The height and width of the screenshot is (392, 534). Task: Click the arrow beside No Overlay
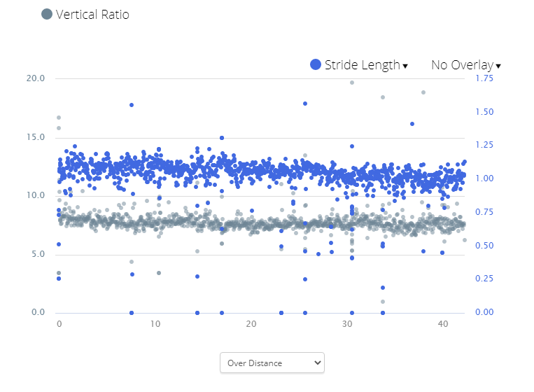pos(498,66)
